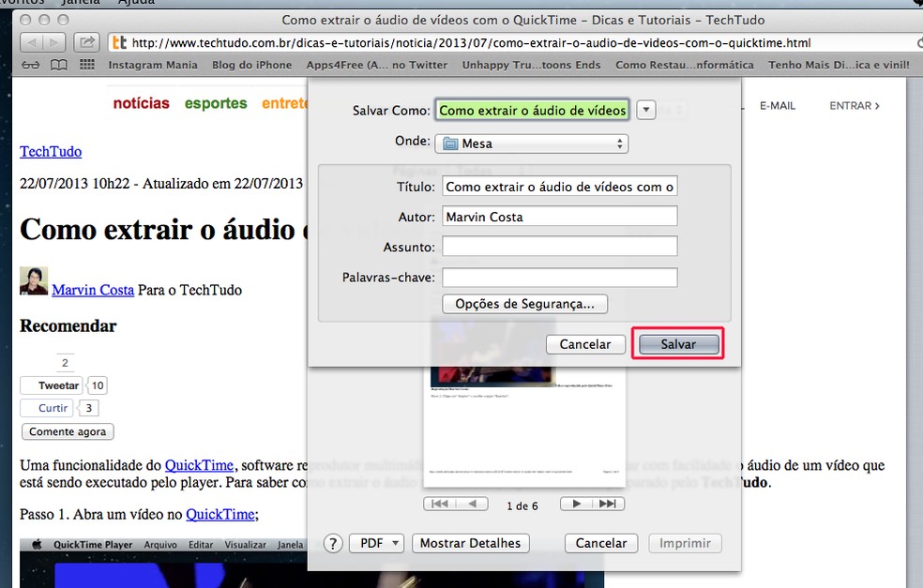Click the Palavras-chave input field
This screenshot has width=923, height=588.
[560, 278]
